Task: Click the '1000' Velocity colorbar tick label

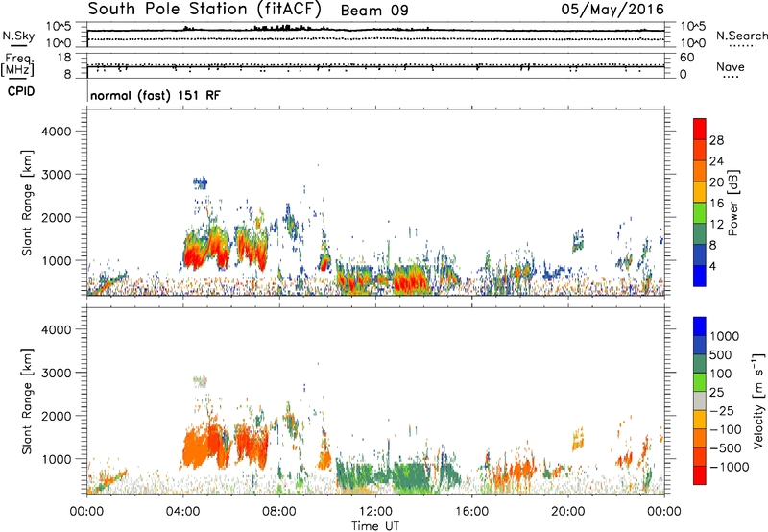Action: click(724, 336)
